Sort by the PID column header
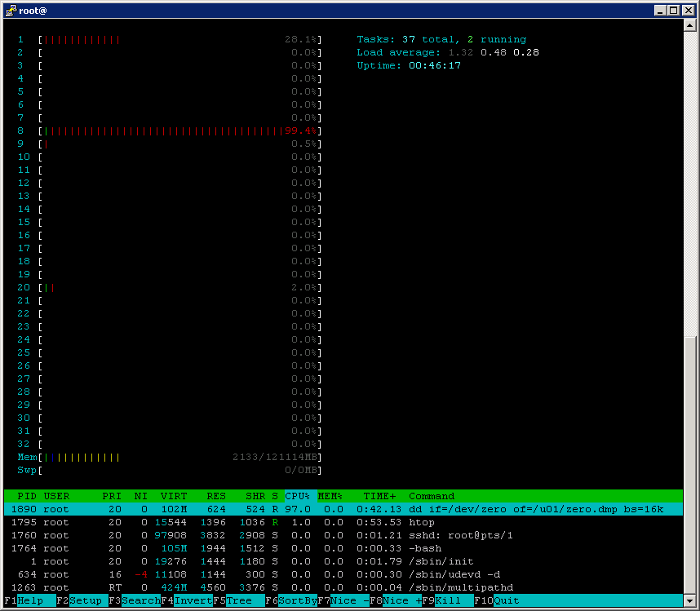 coord(27,496)
